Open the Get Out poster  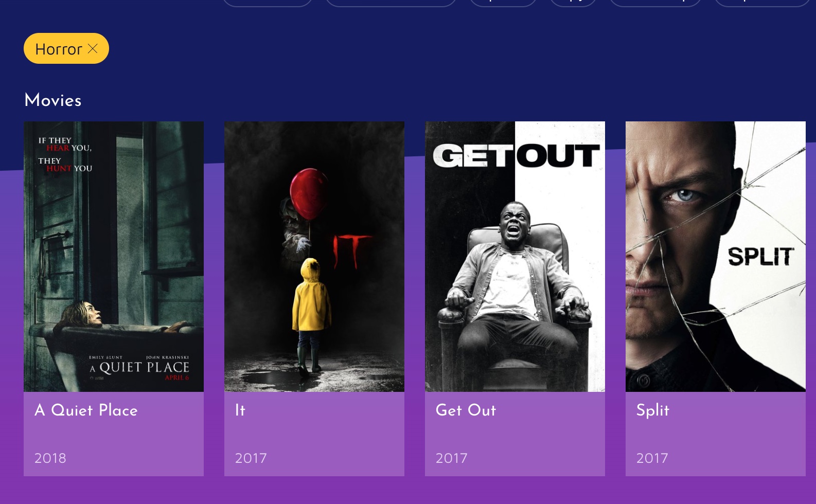point(515,257)
